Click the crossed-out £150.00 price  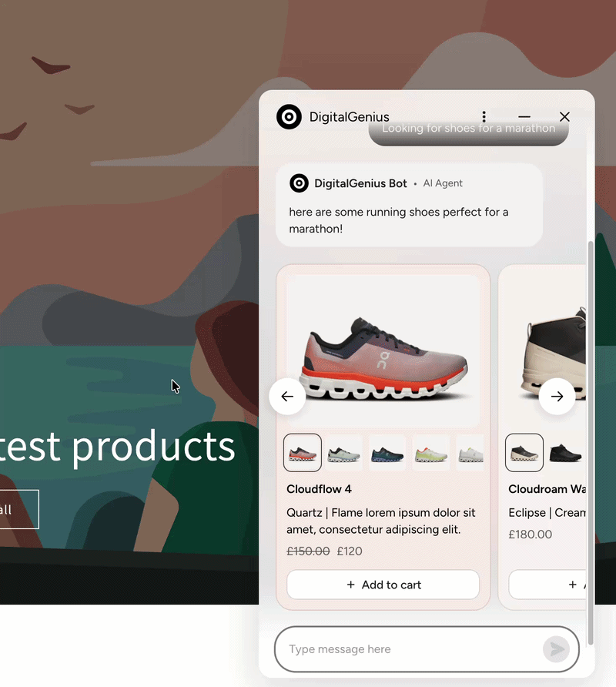click(308, 551)
